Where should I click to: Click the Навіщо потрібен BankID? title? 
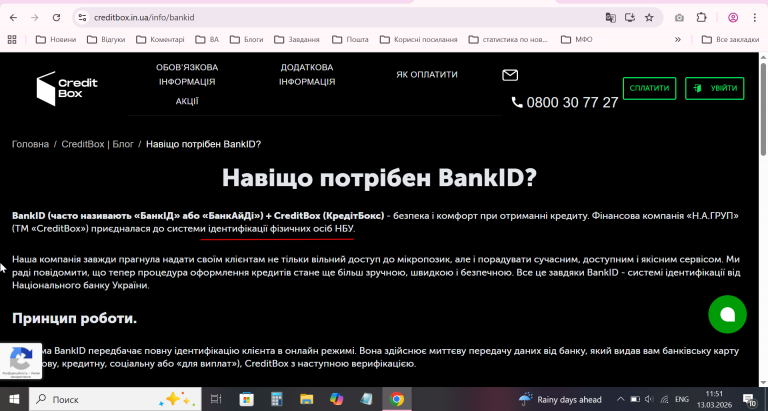click(x=379, y=178)
